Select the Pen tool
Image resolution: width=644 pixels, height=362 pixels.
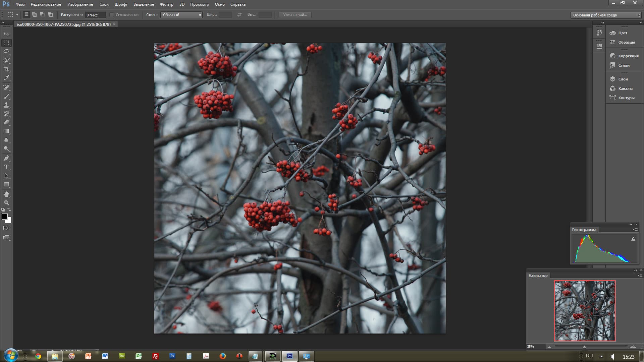point(6,158)
